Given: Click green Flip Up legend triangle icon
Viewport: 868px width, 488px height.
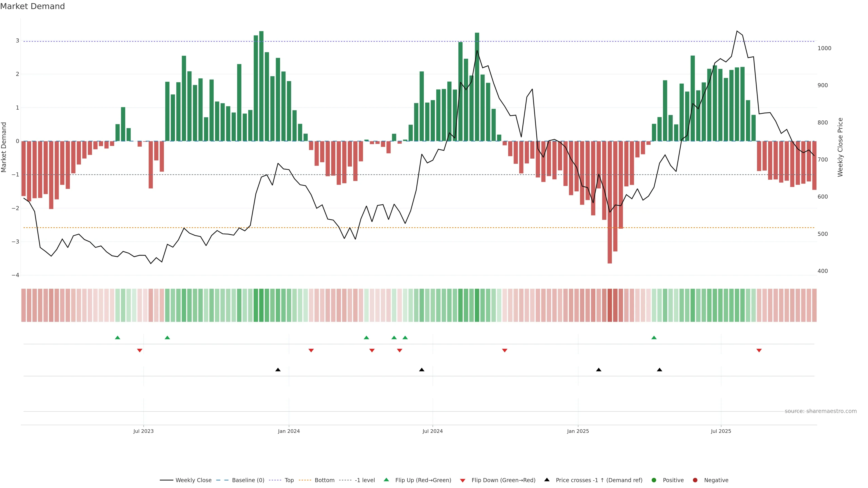Looking at the screenshot, I should 387,480.
